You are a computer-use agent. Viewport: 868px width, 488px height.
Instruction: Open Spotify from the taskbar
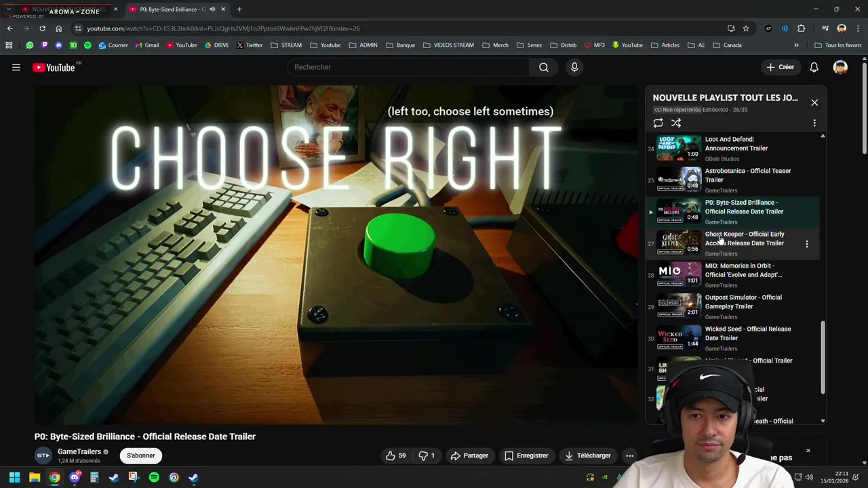pos(154,478)
